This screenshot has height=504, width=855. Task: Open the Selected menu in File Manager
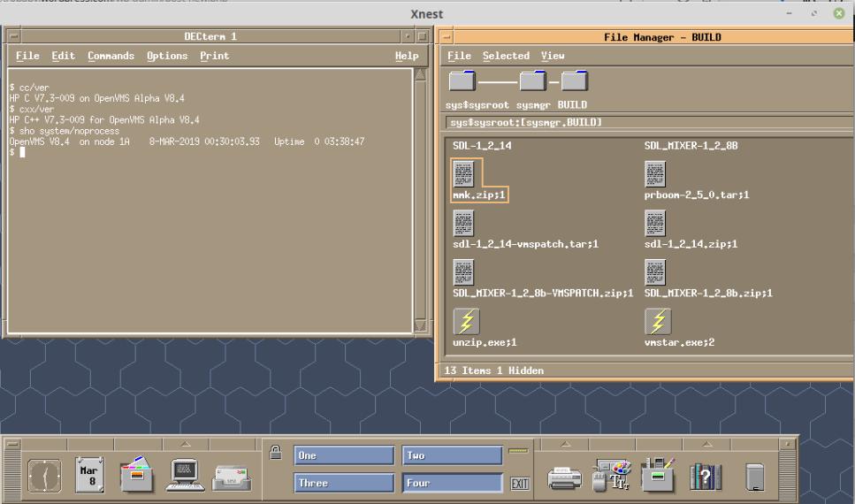tap(506, 56)
